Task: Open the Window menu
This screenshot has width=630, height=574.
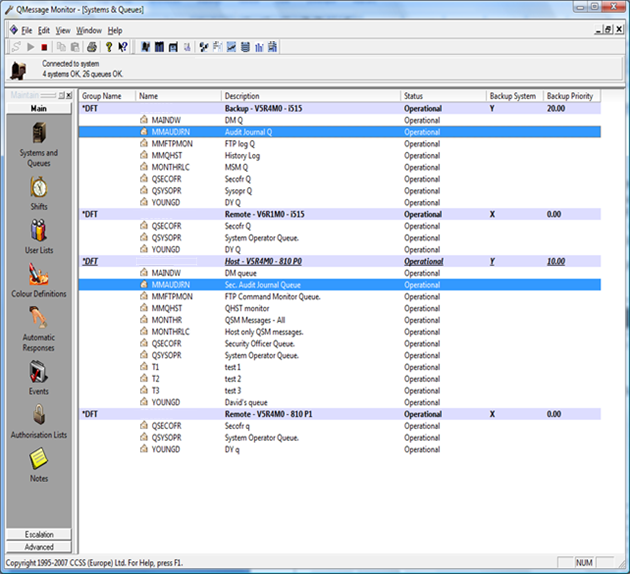Action: [88, 30]
